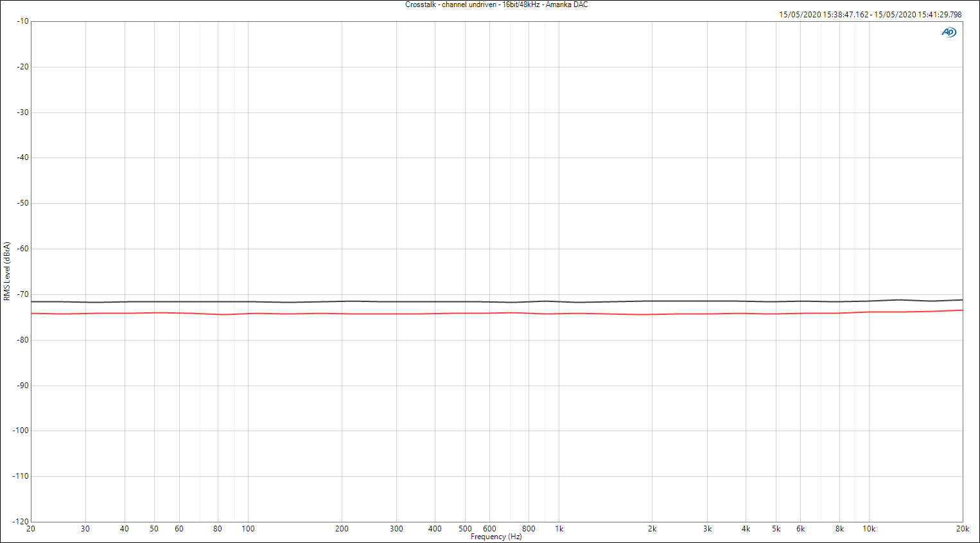Click the '100' frequency axis label

[x=248, y=529]
